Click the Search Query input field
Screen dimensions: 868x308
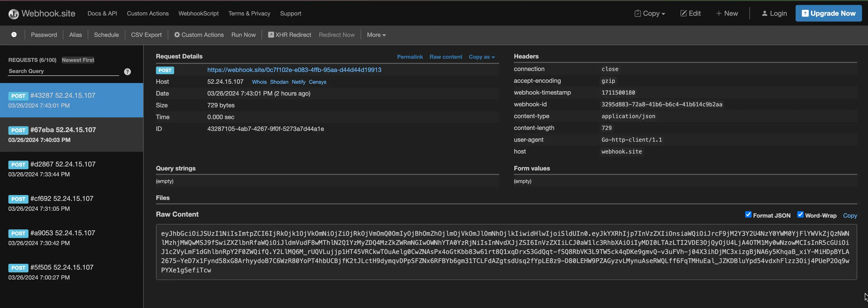63,71
